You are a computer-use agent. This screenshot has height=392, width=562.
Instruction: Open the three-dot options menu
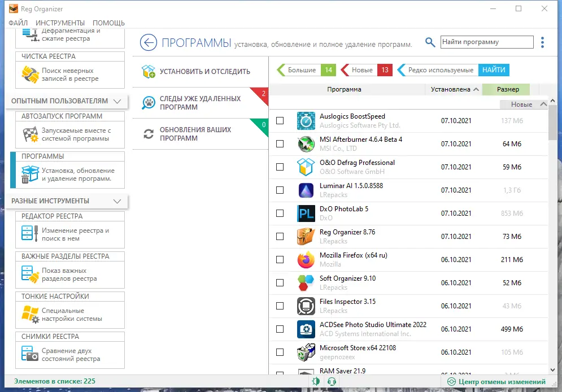[x=542, y=42]
